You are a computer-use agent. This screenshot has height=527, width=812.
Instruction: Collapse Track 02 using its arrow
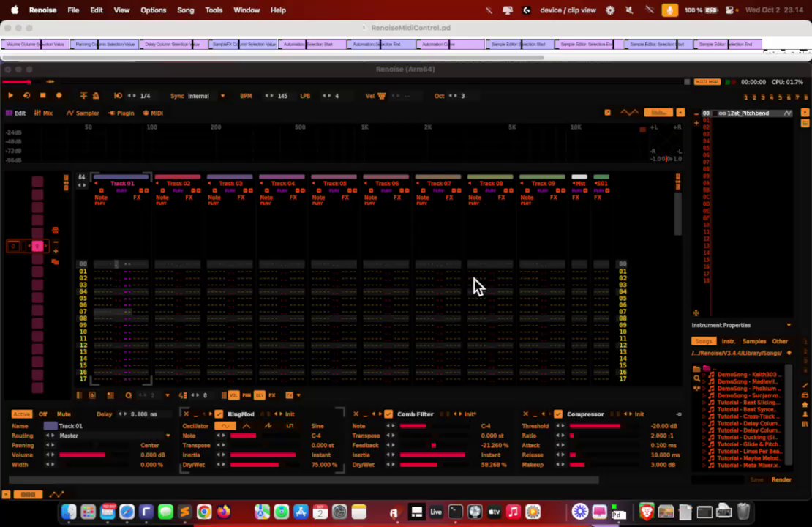click(x=157, y=183)
